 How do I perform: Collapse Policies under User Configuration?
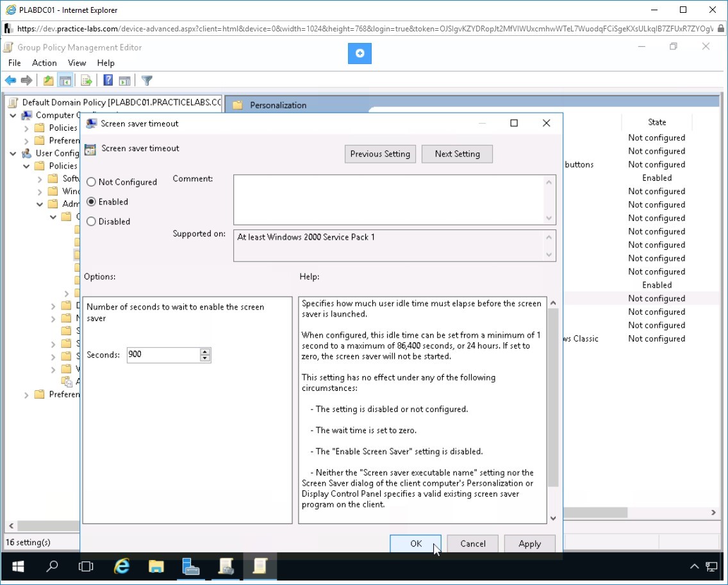pos(26,166)
